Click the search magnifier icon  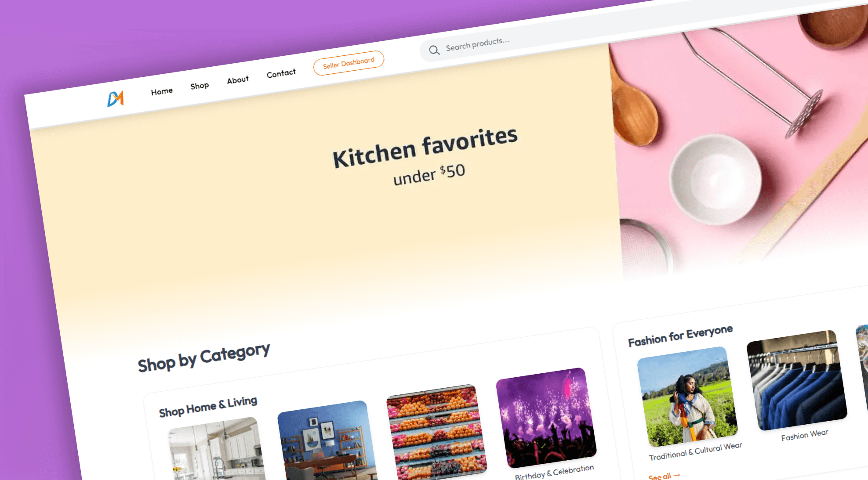(x=434, y=50)
